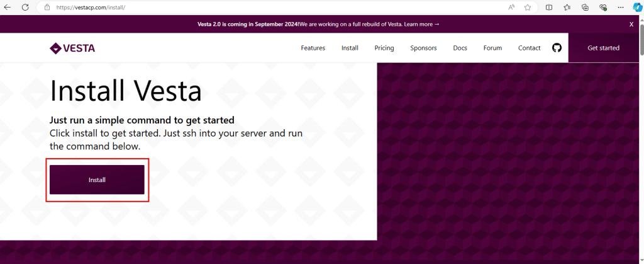Click the GitHub icon in navigation
644x264 pixels.
[x=557, y=48]
